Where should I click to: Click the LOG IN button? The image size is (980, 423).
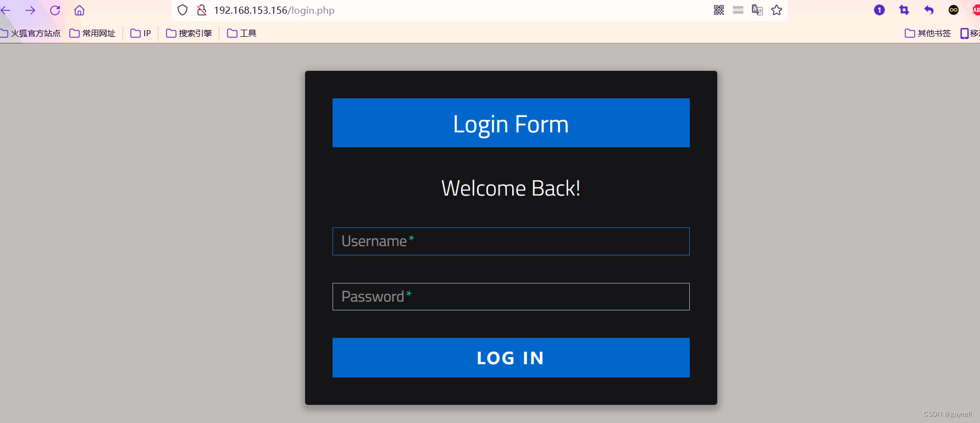click(x=511, y=358)
